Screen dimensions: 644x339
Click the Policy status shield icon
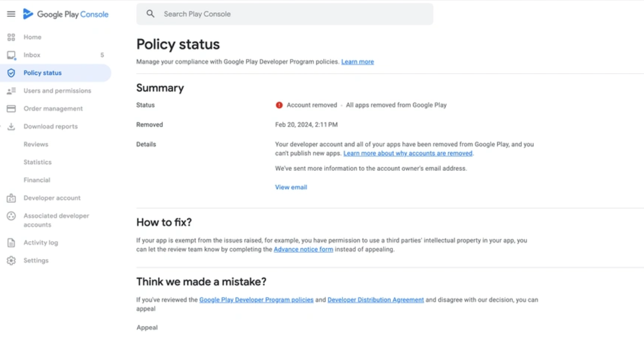tap(11, 73)
